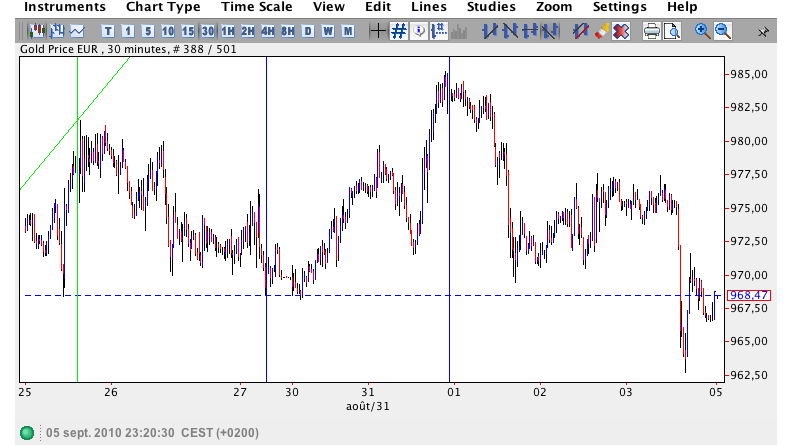Toggle the 30-minute time scale button
The image size is (786, 445).
click(208, 31)
